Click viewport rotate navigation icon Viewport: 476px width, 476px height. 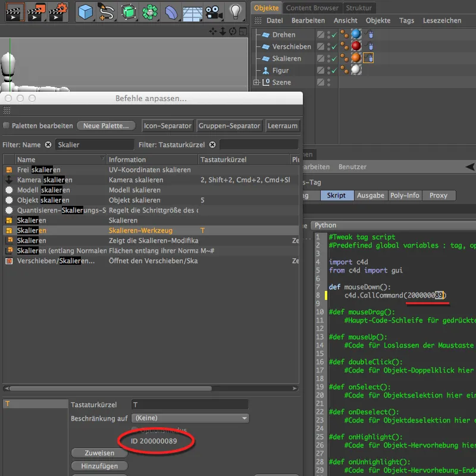[x=233, y=32]
